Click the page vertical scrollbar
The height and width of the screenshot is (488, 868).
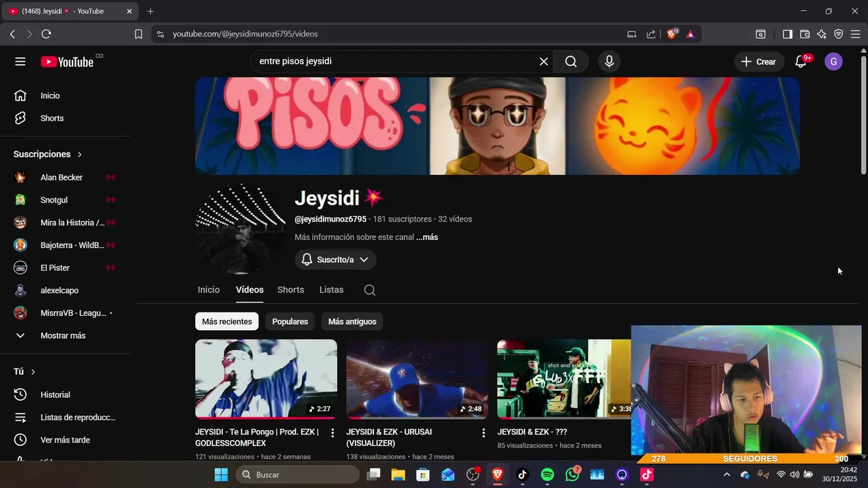(863, 115)
